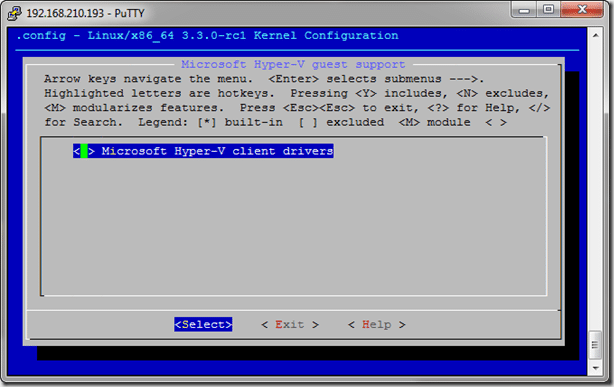Open the Help button

[377, 324]
